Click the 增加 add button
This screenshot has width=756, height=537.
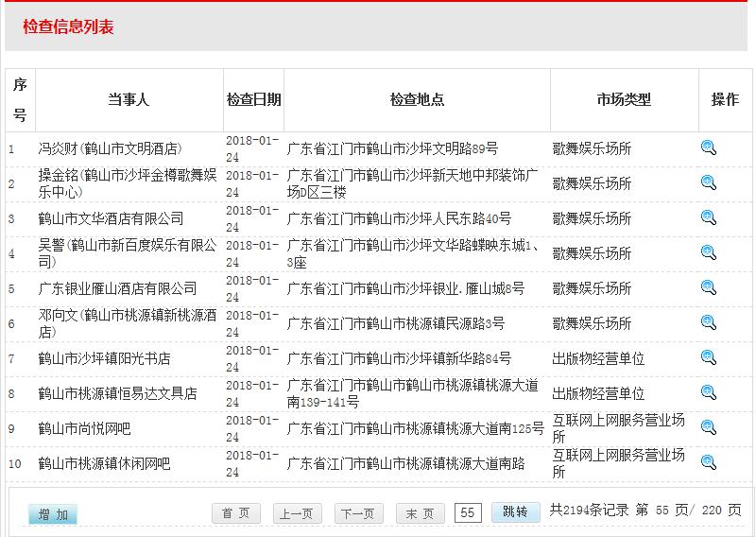click(x=53, y=514)
